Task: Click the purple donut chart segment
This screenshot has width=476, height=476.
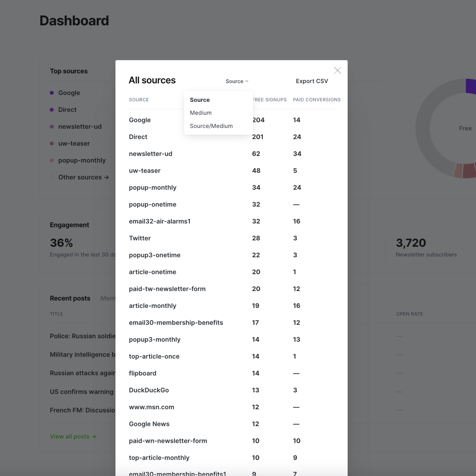Action: point(470,86)
